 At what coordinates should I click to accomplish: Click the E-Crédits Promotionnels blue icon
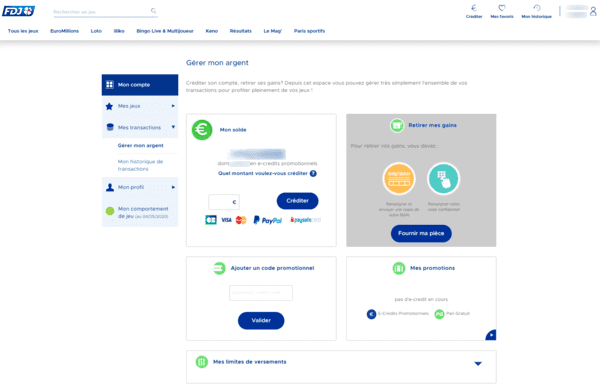pyautogui.click(x=371, y=314)
